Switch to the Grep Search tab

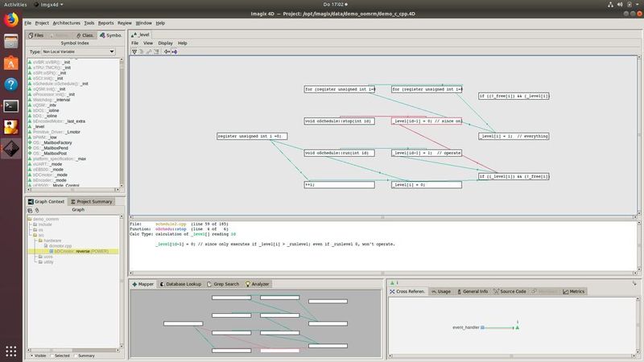(223, 284)
